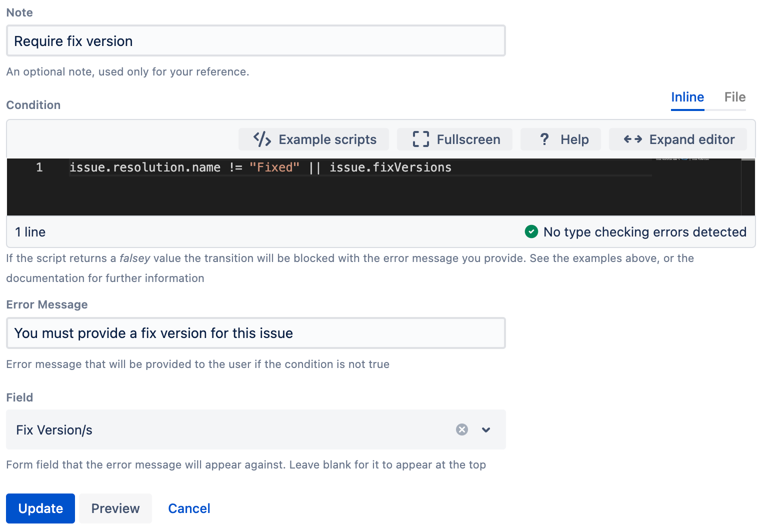Open the editor in Fullscreen
The height and width of the screenshot is (532, 765).
454,139
